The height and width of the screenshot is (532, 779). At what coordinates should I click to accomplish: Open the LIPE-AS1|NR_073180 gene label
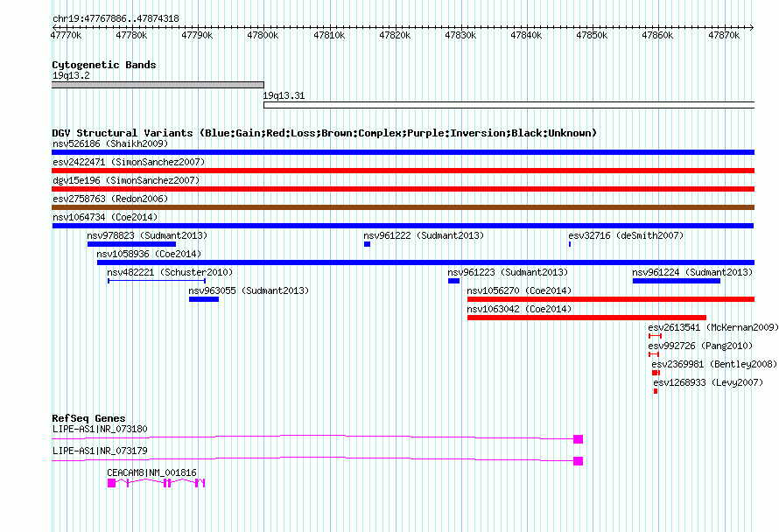pos(100,429)
